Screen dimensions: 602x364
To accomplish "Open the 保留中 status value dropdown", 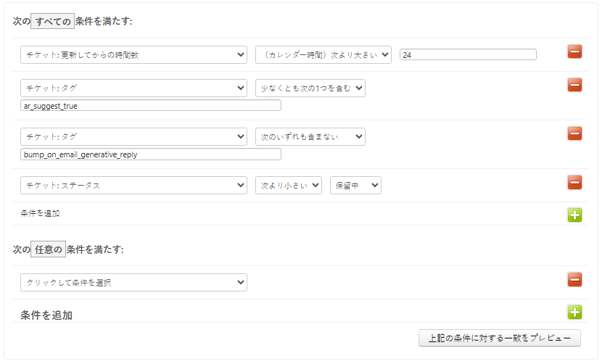I will (355, 186).
